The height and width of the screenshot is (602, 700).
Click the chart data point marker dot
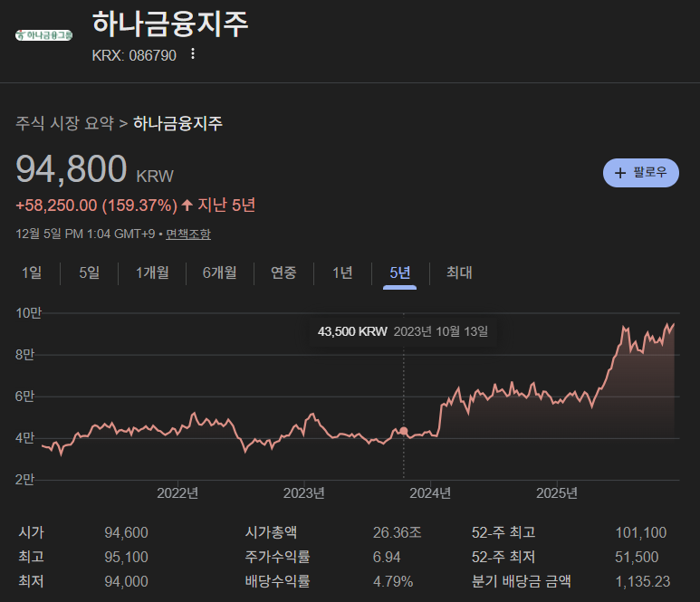pos(404,431)
